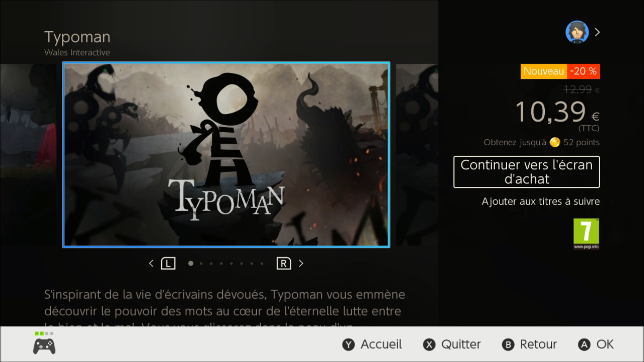Click Continuer vers l'écran d'achat button
Image resolution: width=644 pixels, height=362 pixels.
coord(526,172)
